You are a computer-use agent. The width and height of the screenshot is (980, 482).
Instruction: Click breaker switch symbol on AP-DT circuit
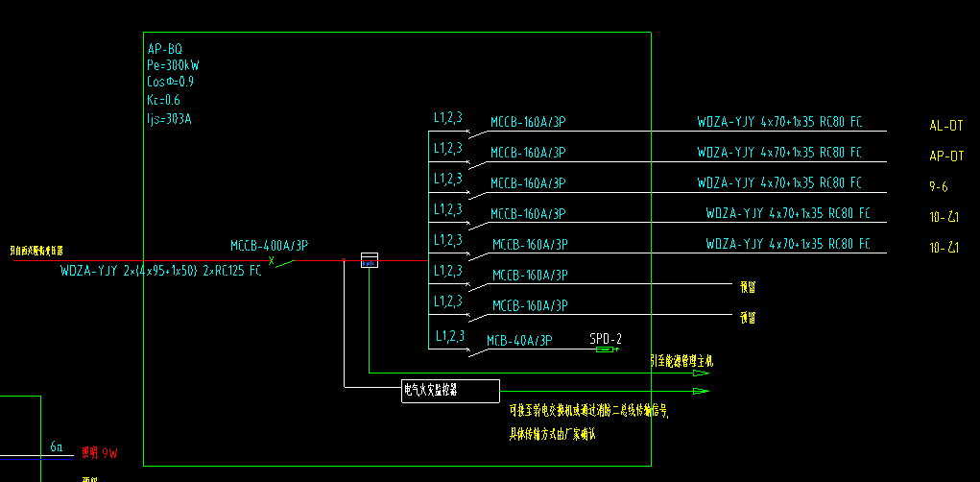click(x=477, y=164)
